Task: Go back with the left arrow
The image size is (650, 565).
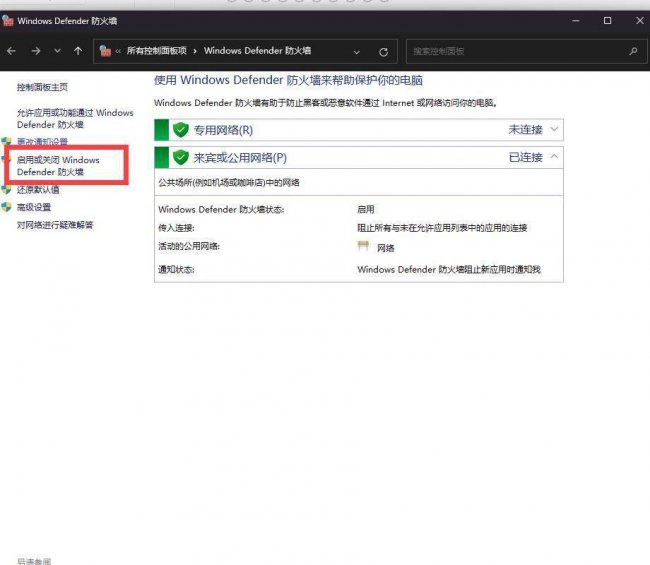Action: point(11,51)
